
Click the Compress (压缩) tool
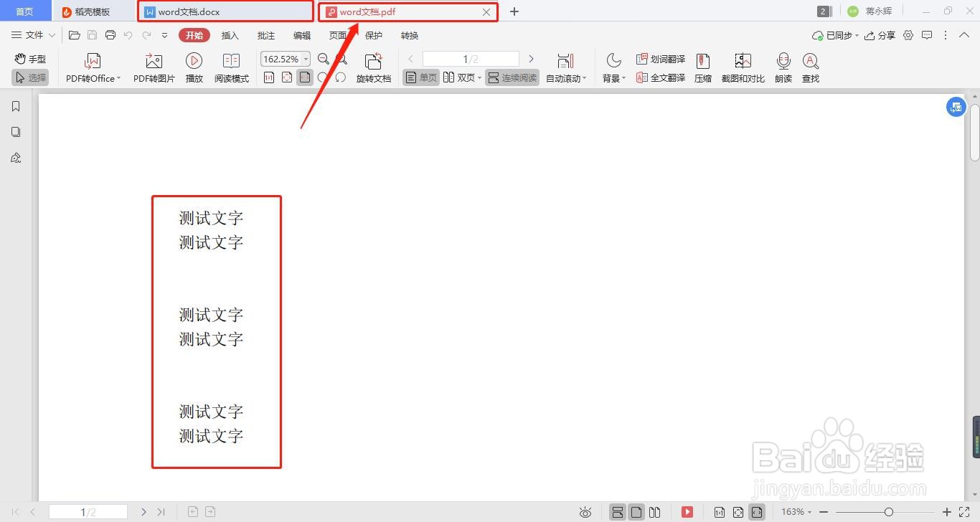pyautogui.click(x=702, y=67)
